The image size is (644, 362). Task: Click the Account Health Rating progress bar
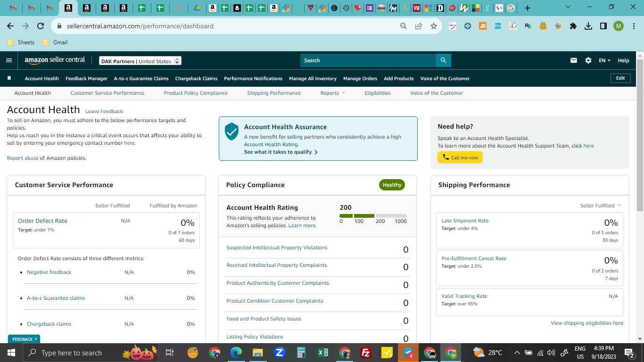tap(373, 216)
